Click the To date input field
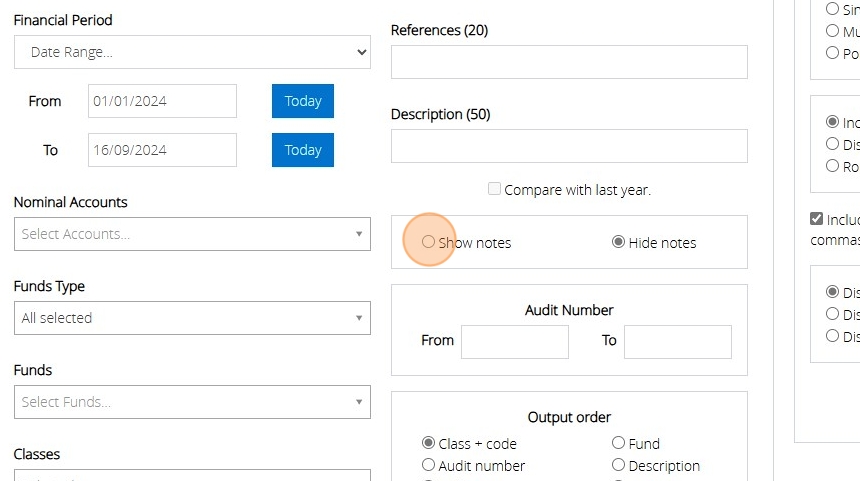The height and width of the screenshot is (481, 860). [x=162, y=150]
